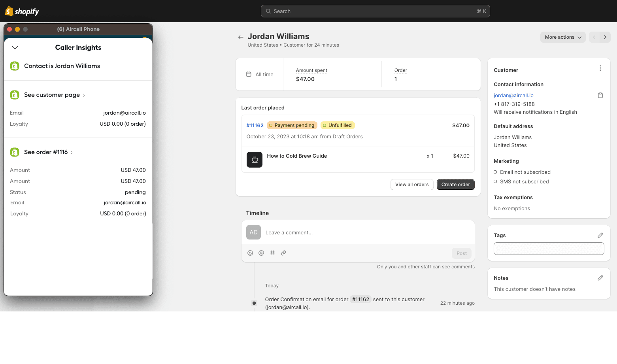
Task: Click the View all orders button
Action: tap(411, 185)
